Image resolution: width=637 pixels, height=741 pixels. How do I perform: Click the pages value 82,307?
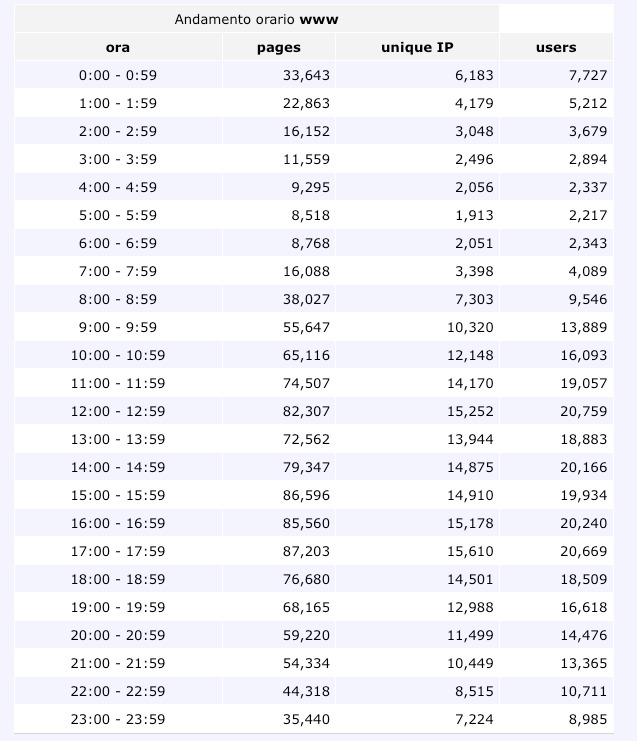[306, 411]
